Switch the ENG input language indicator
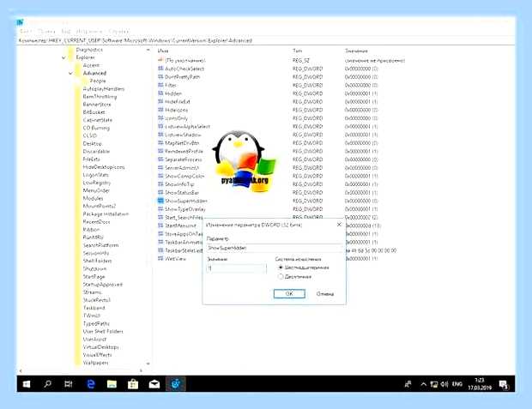This screenshot has width=532, height=409. click(x=457, y=384)
